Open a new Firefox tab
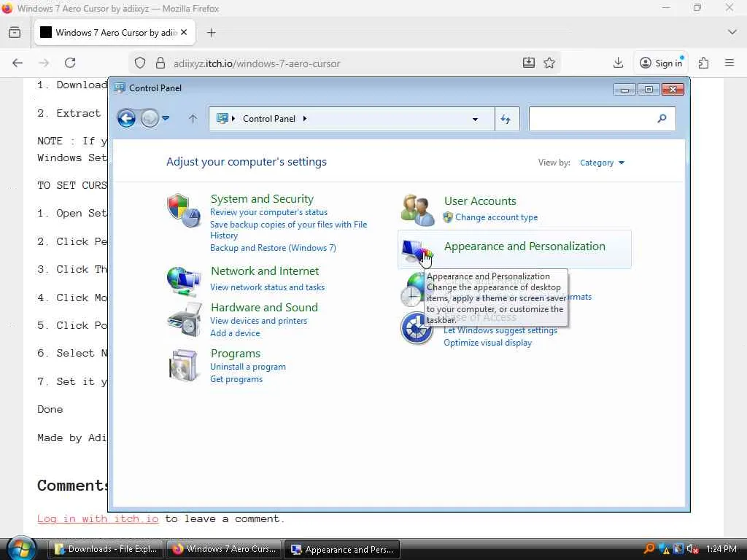The height and width of the screenshot is (560, 747). pyautogui.click(x=212, y=32)
